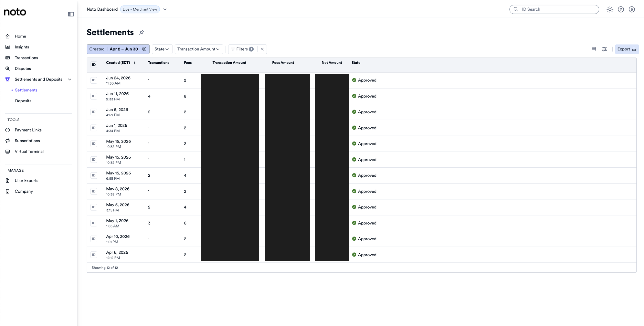Copy ID for May 5, 2026 row
The image size is (644, 326).
94,207
